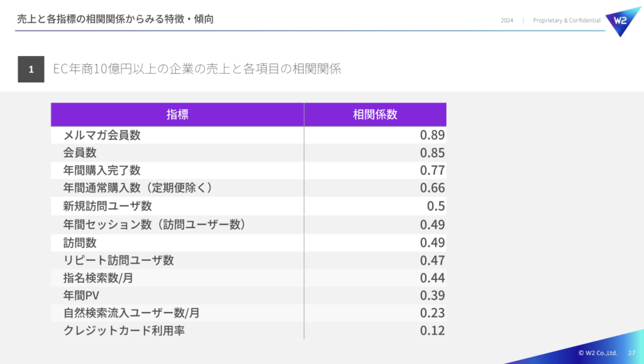
Task: Click the W2 logo in top-right corner
Action: pos(621,21)
